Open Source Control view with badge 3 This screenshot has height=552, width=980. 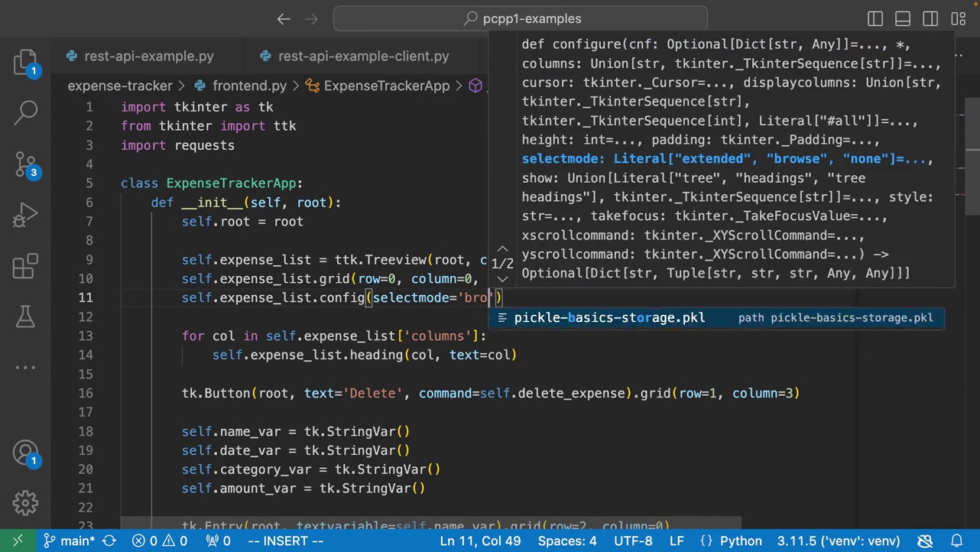click(x=25, y=164)
